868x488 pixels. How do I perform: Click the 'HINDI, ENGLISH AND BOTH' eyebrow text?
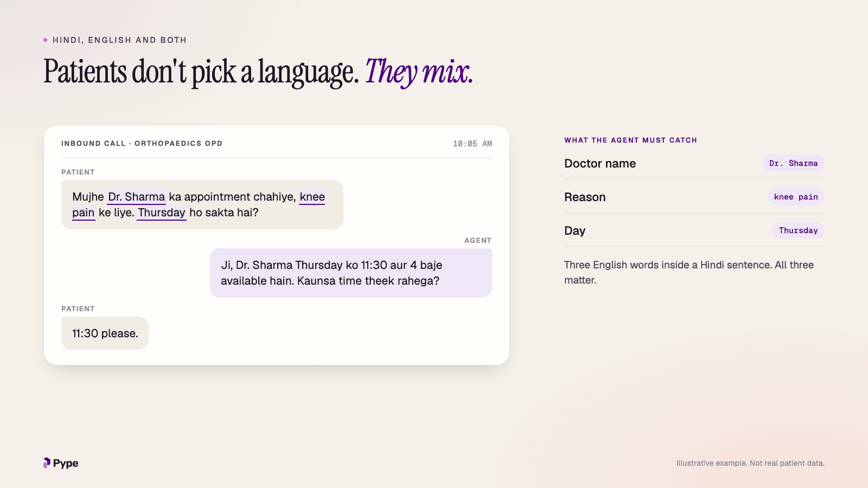click(x=119, y=40)
